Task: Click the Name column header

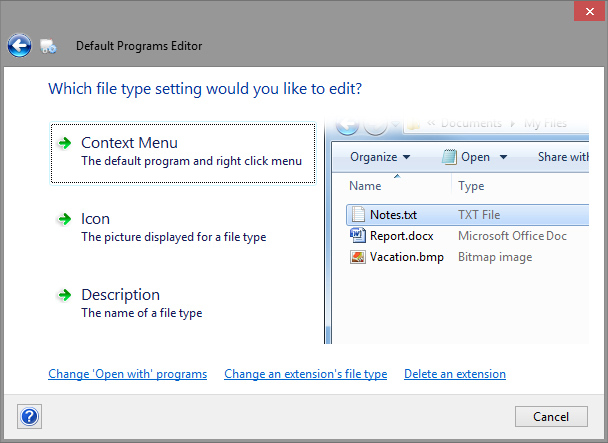Action: pos(366,186)
